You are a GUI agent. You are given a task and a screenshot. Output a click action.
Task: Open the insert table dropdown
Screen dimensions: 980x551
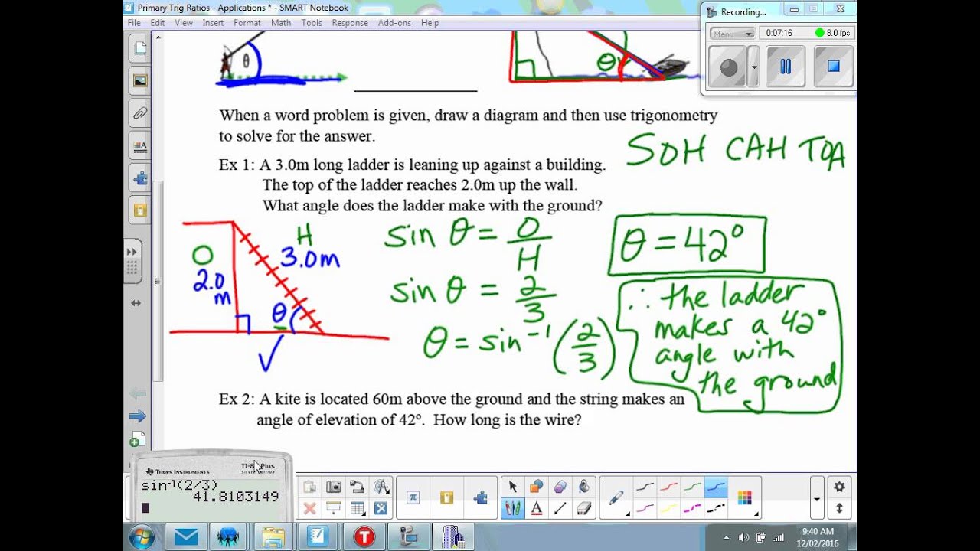[x=357, y=508]
